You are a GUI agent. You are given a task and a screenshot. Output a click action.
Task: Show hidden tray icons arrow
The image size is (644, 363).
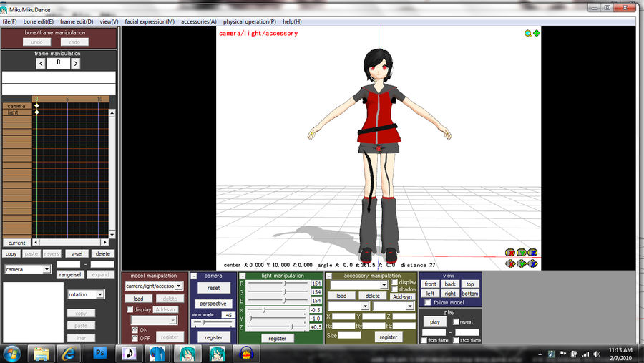(x=540, y=354)
